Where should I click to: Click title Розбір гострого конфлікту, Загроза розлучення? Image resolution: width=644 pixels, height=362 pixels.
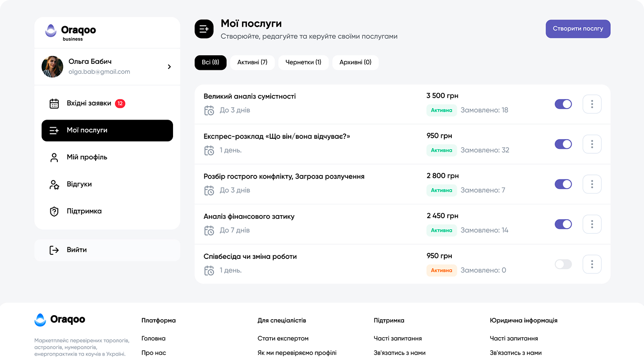284,176
